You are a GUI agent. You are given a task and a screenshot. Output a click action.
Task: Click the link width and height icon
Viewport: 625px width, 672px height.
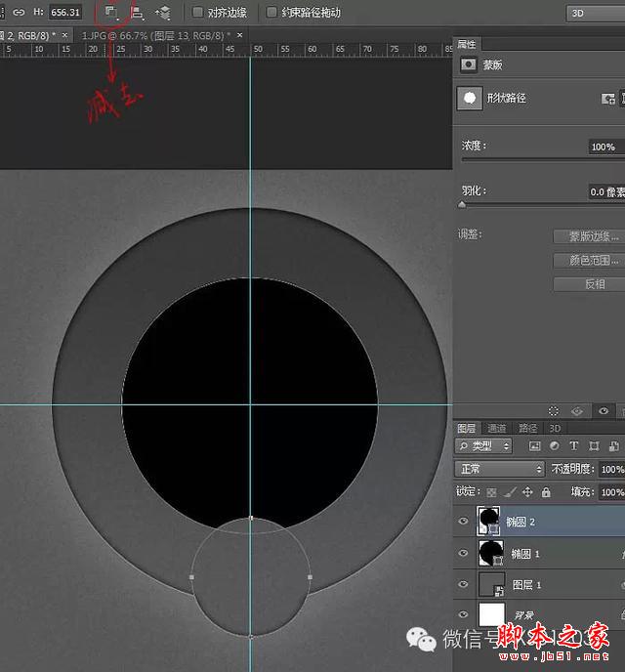click(19, 12)
